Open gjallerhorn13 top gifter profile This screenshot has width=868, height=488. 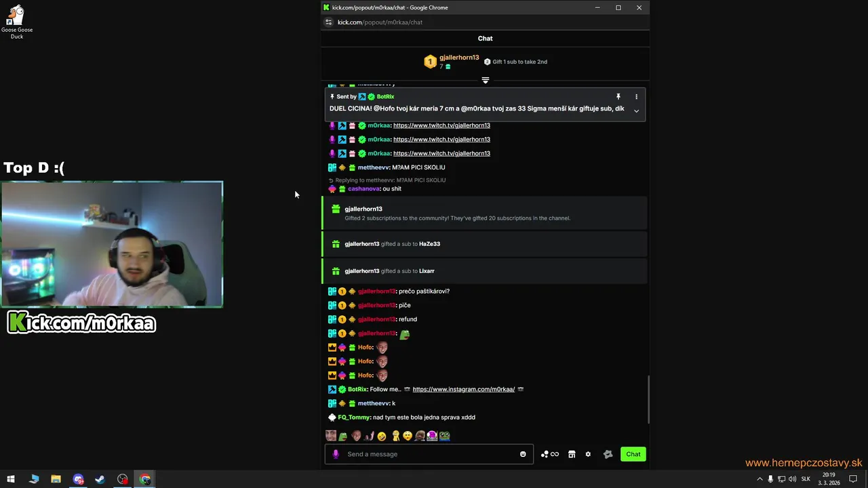pos(459,58)
